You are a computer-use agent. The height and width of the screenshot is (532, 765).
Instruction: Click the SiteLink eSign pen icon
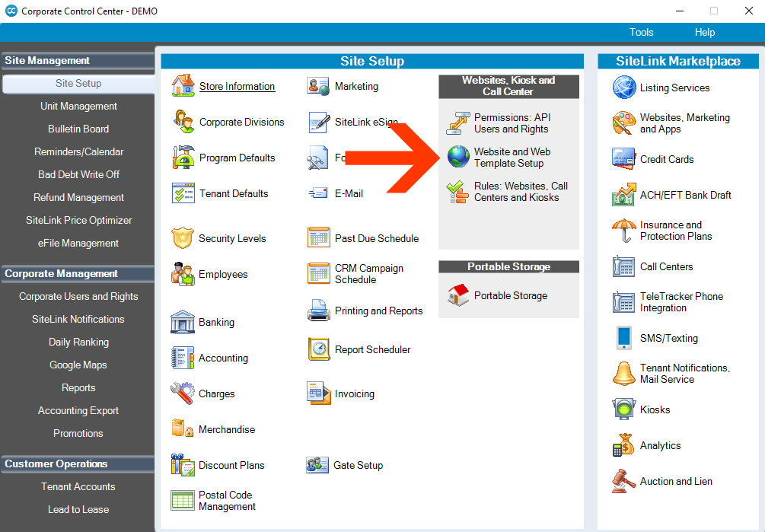point(319,122)
